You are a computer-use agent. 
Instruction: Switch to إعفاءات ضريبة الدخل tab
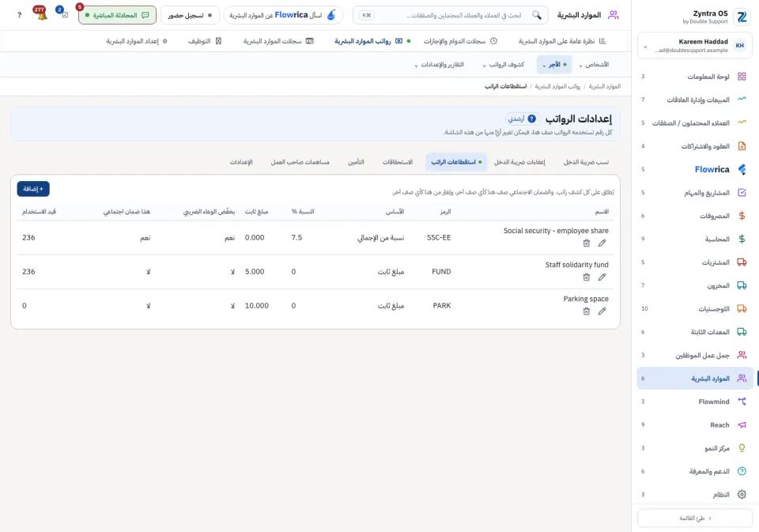(519, 162)
